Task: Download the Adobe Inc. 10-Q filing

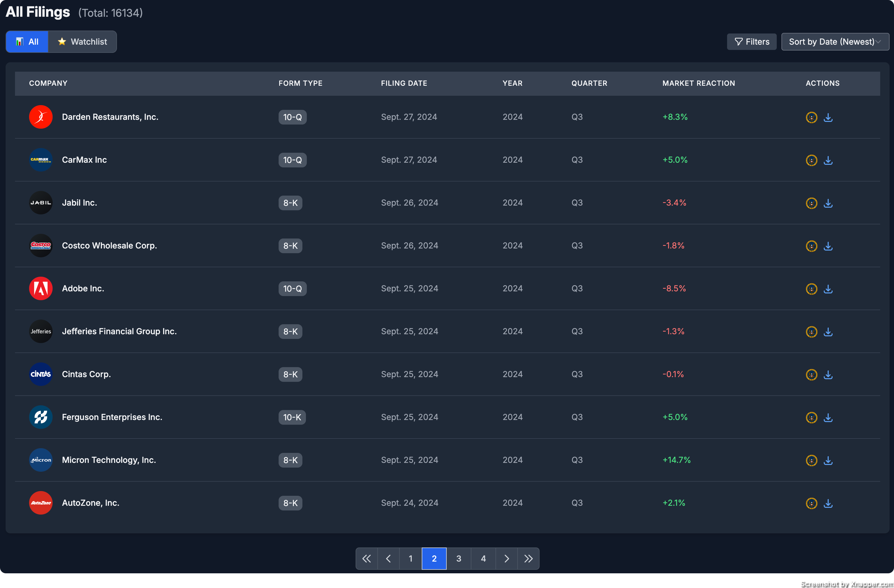Action: (828, 289)
